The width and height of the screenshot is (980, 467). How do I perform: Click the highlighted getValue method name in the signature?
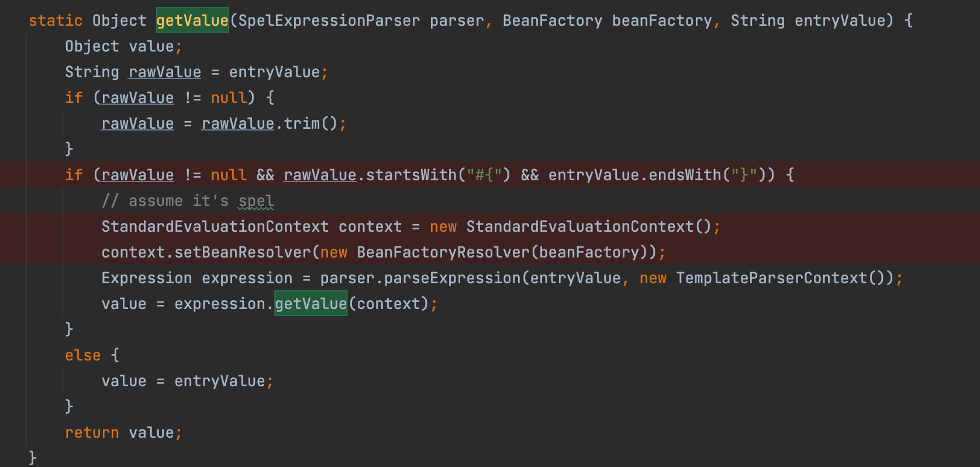point(192,20)
